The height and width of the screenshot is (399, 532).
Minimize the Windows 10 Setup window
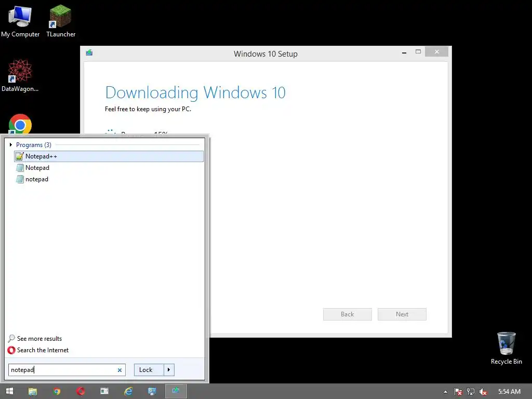click(x=404, y=52)
